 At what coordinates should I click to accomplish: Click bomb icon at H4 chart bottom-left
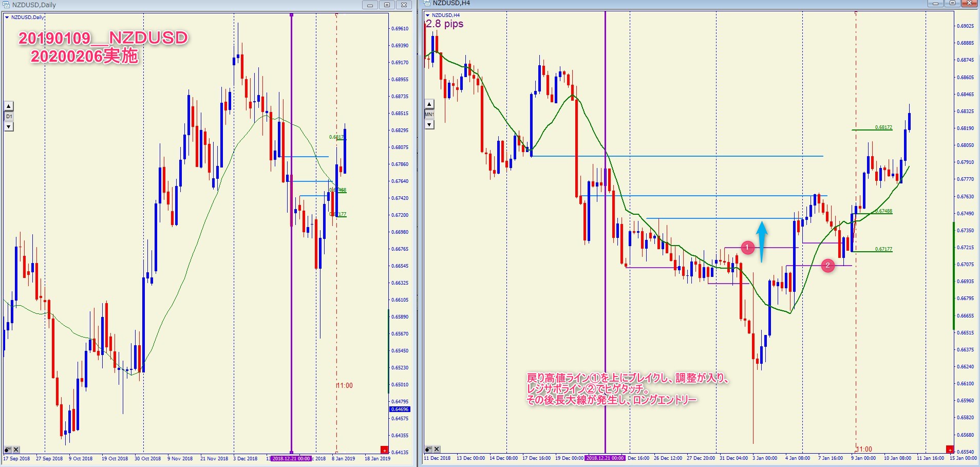pyautogui.click(x=428, y=449)
